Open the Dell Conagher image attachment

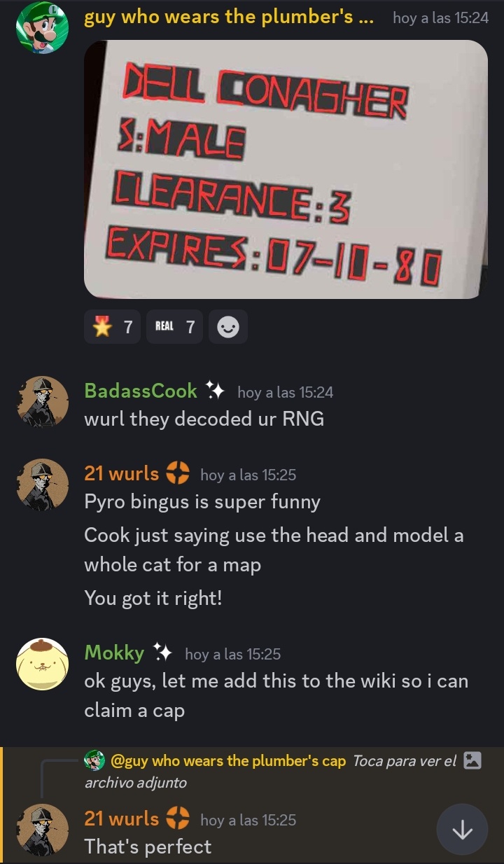(286, 169)
